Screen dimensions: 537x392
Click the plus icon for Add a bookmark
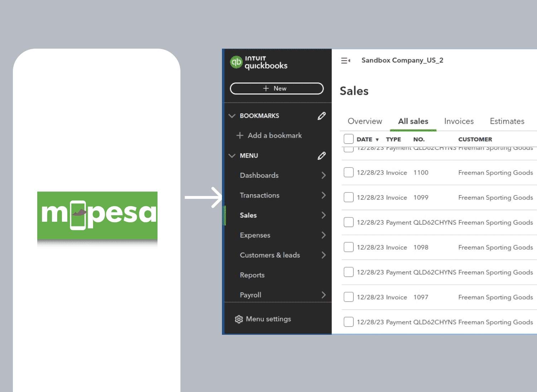click(240, 136)
